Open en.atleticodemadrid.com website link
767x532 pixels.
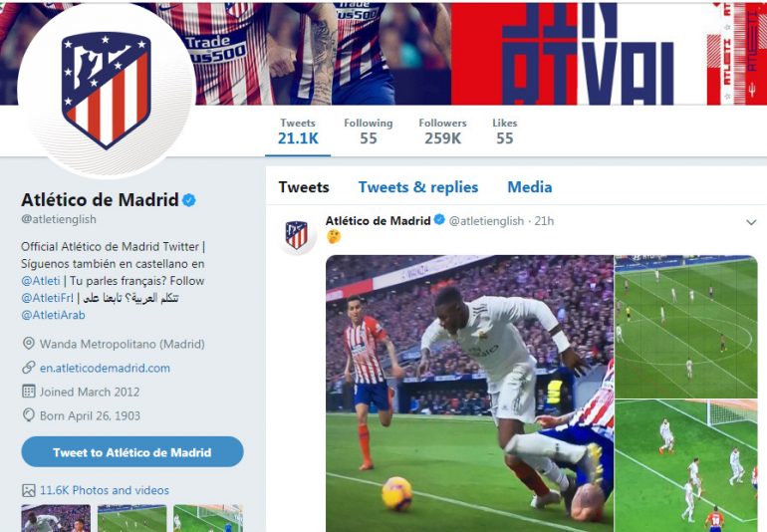(105, 368)
